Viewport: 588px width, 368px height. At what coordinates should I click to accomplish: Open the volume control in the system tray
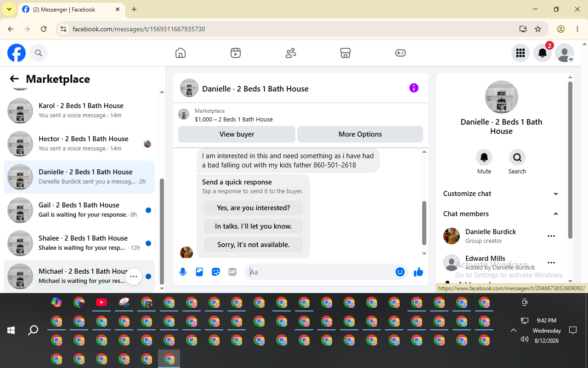point(525,339)
